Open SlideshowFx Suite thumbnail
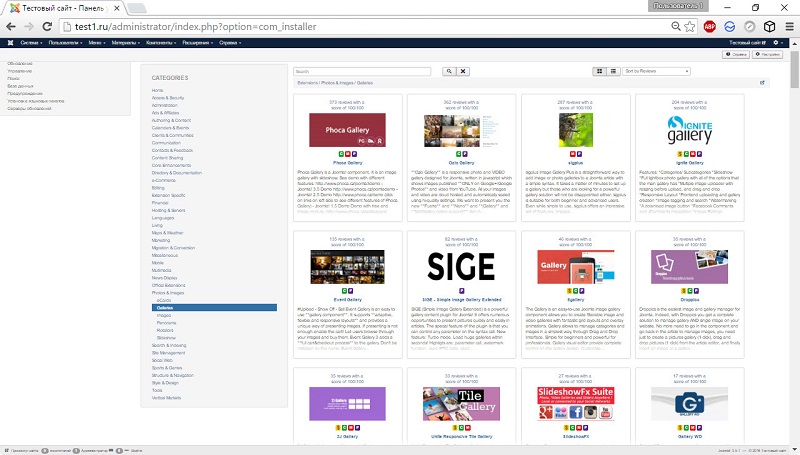The width and height of the screenshot is (800, 455). (576, 403)
